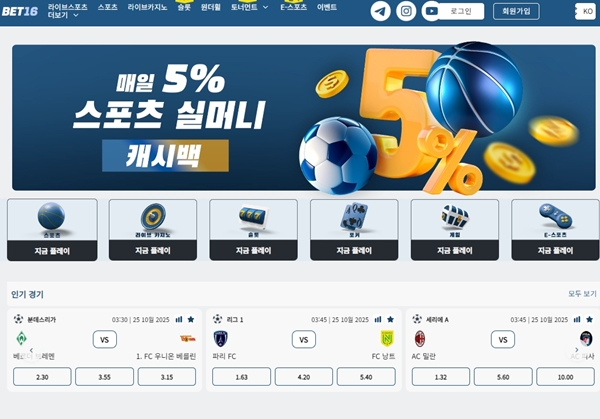Toggle favorite star on Serie A match

coord(589,319)
